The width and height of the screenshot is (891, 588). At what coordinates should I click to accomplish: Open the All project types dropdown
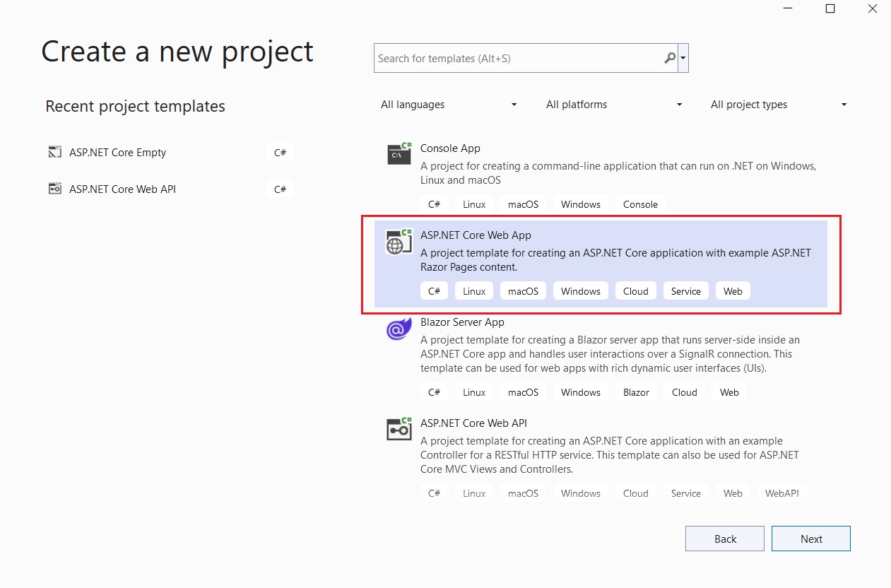pos(779,105)
